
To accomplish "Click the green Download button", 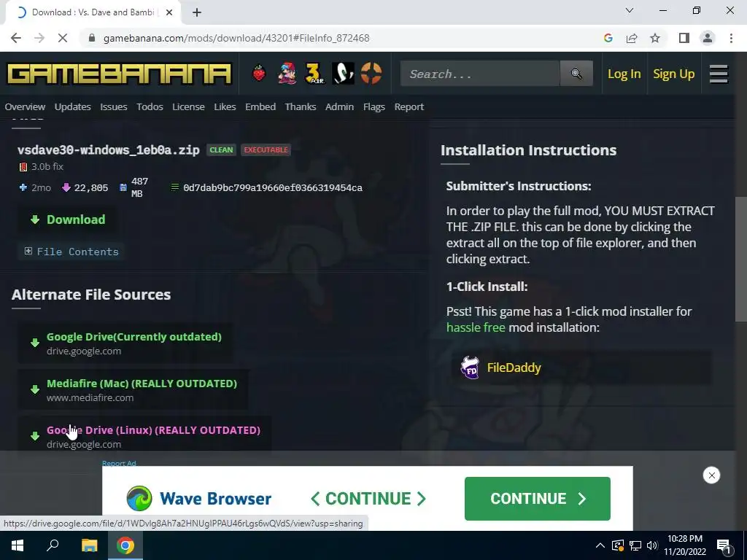I will pyautogui.click(x=68, y=219).
